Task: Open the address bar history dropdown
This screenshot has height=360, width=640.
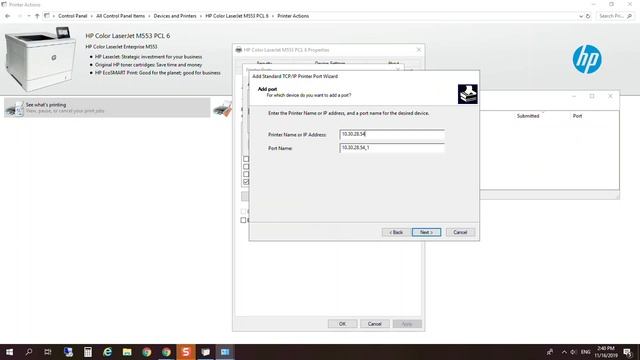Action: click(x=581, y=16)
